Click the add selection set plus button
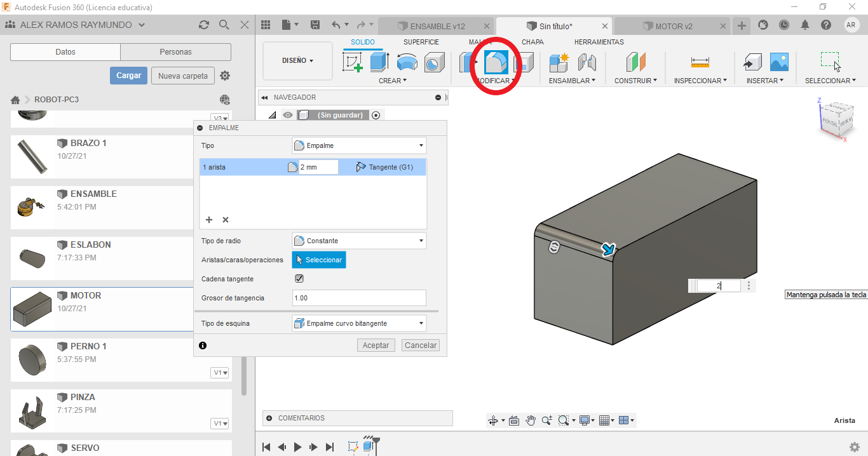Viewport: 868px width, 456px height. [x=209, y=220]
